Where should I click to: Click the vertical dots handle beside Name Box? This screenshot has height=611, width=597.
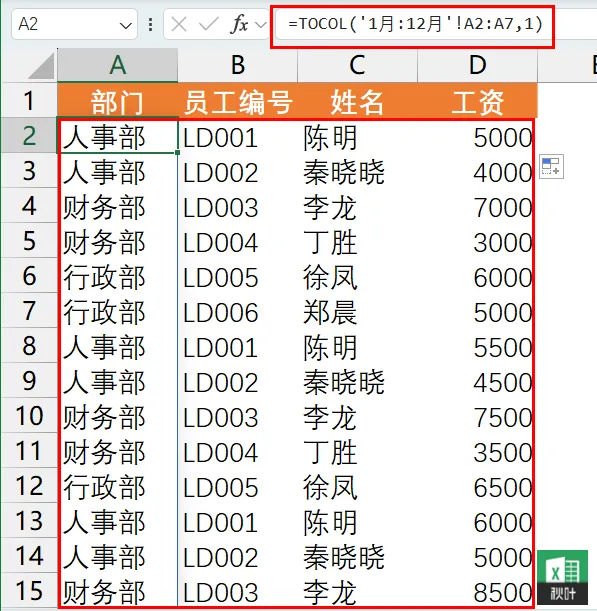150,25
